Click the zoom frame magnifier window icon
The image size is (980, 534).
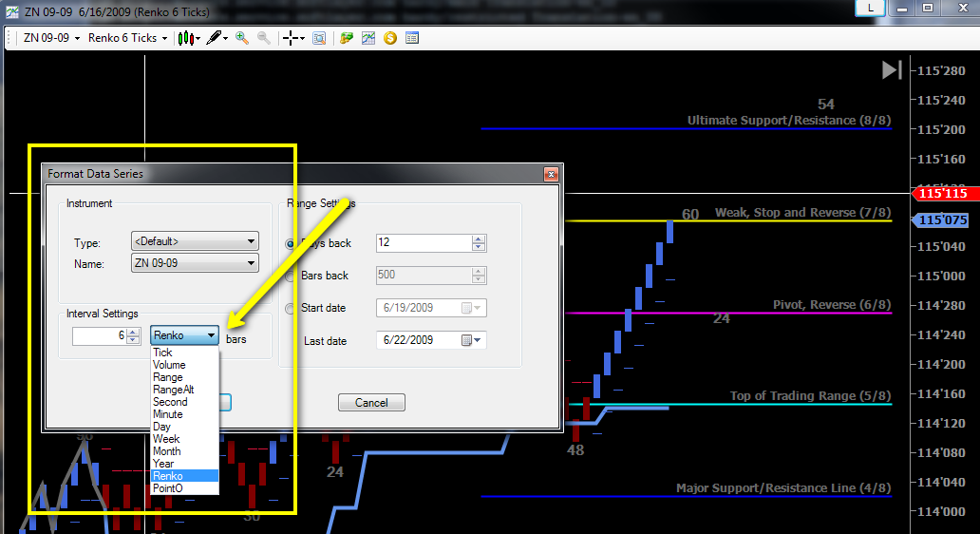click(x=319, y=38)
